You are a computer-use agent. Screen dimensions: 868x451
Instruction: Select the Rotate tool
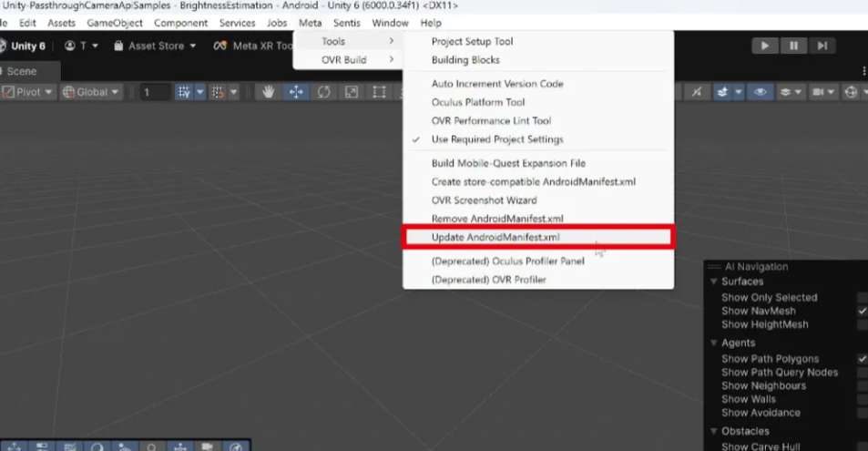[323, 92]
